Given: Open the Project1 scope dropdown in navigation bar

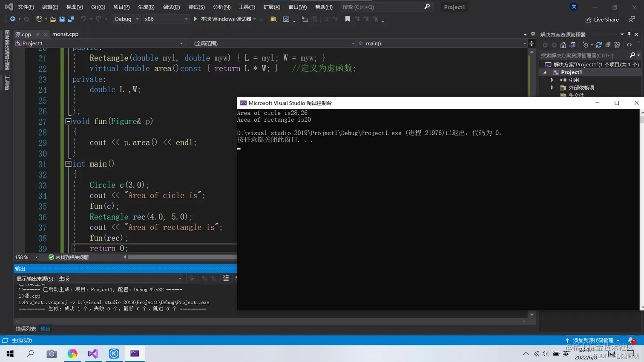Looking at the screenshot, I should coord(99,43).
